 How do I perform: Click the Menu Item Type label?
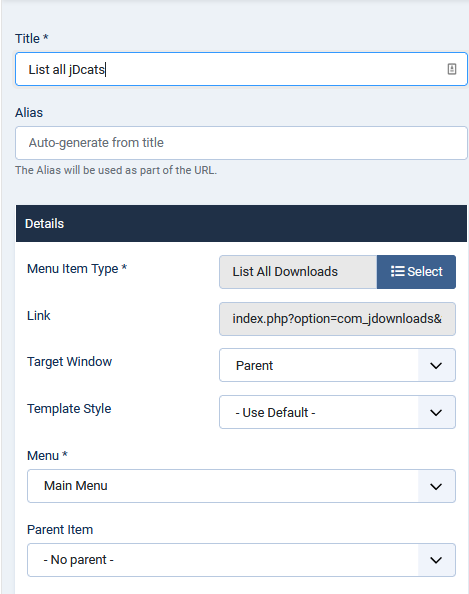[77, 269]
